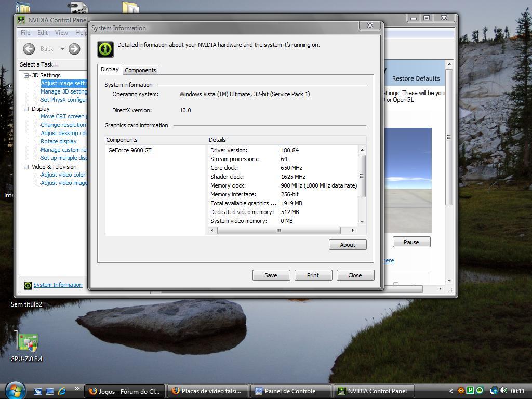Open the File menu
Screen dimensions: 532x399
[x=25, y=33]
